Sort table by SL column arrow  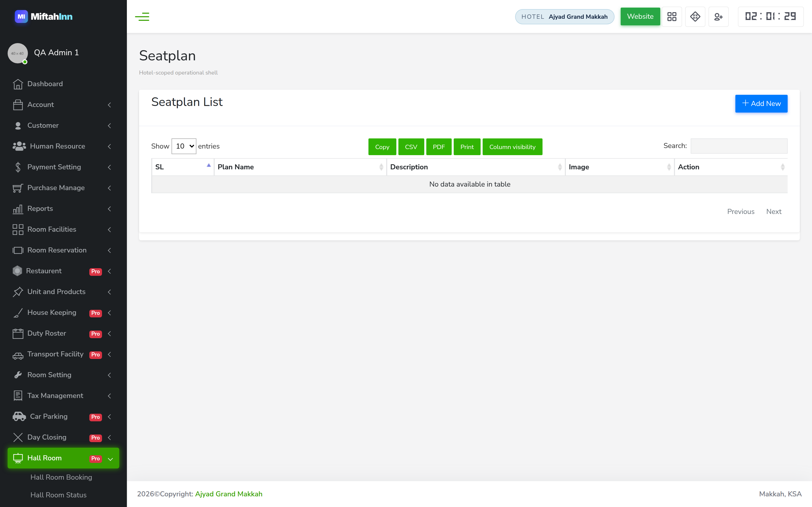[208, 165]
